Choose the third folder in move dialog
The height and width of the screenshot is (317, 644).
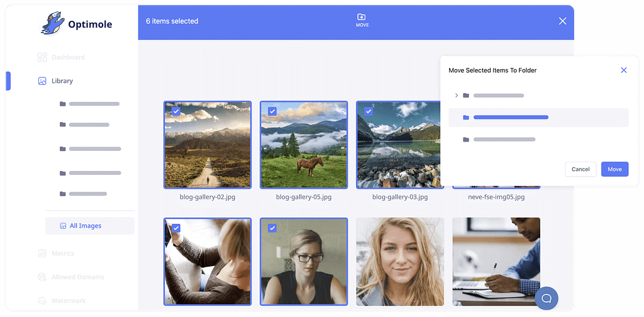503,140
